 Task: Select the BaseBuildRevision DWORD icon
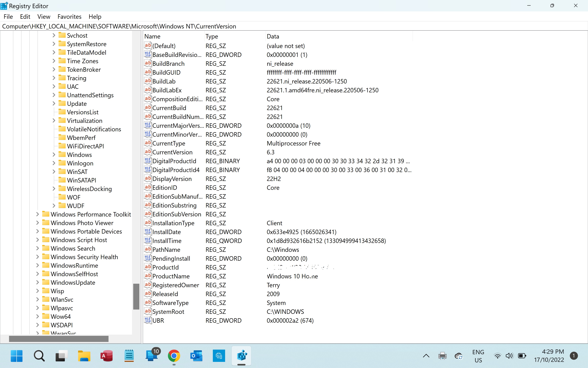pos(148,55)
